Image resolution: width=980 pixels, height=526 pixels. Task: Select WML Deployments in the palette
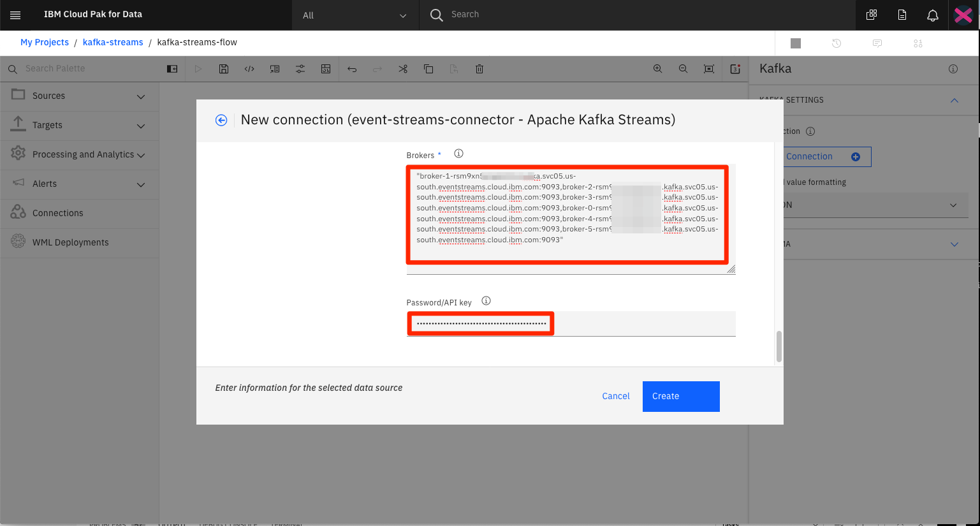click(x=80, y=243)
